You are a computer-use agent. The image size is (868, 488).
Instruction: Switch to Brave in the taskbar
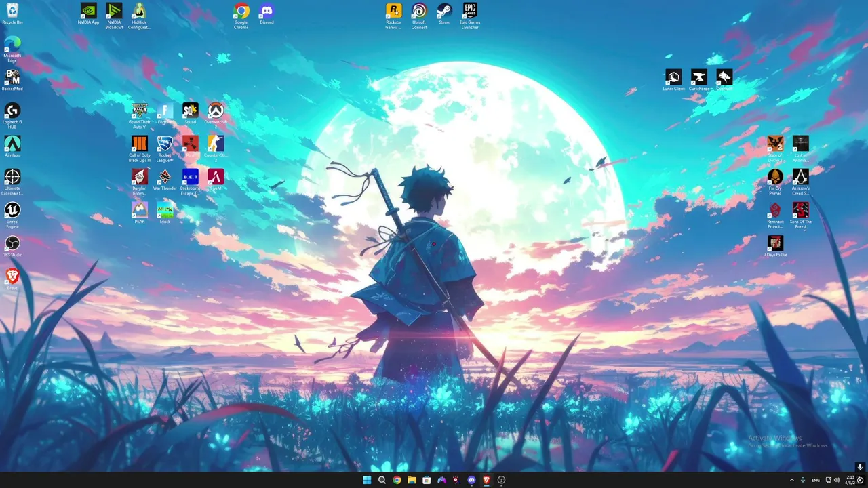pos(486,480)
